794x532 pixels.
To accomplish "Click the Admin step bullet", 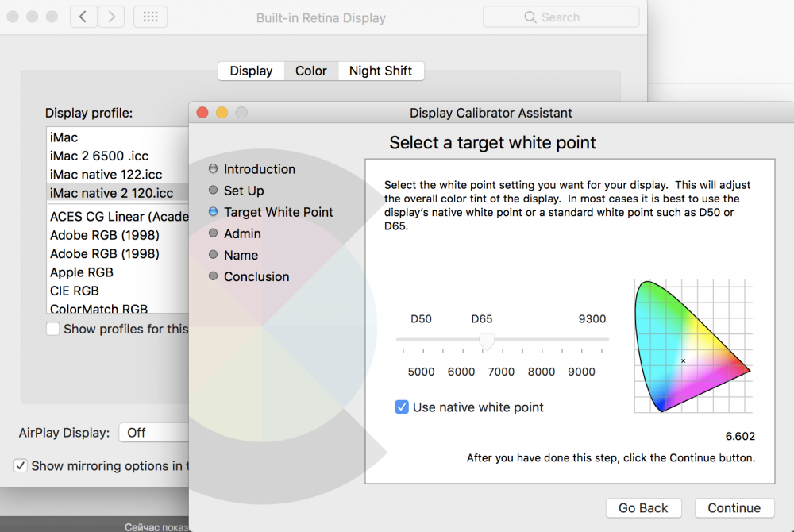I will 213,233.
